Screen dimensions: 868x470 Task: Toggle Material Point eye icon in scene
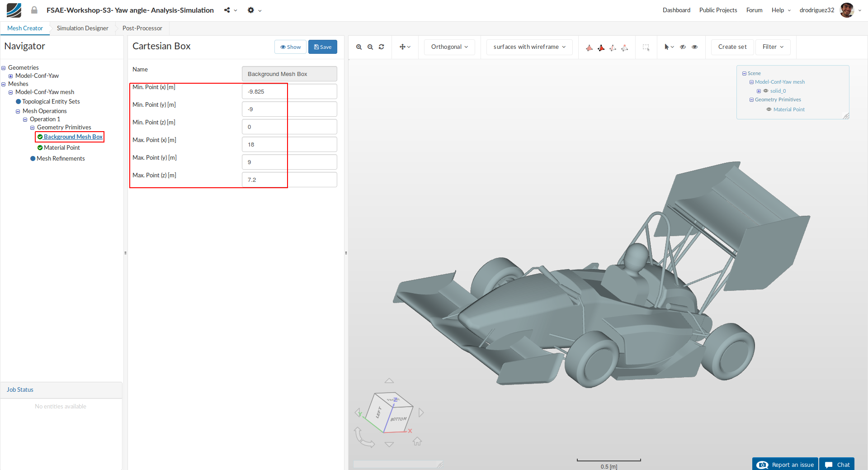(769, 109)
